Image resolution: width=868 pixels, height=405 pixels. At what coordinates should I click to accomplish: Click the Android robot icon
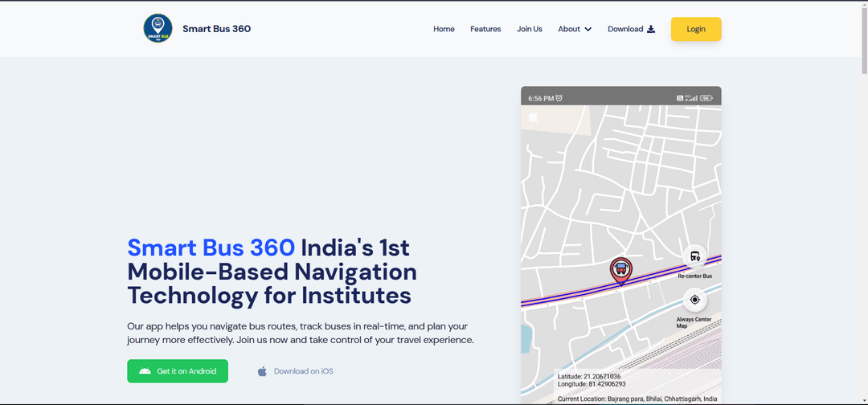point(145,371)
